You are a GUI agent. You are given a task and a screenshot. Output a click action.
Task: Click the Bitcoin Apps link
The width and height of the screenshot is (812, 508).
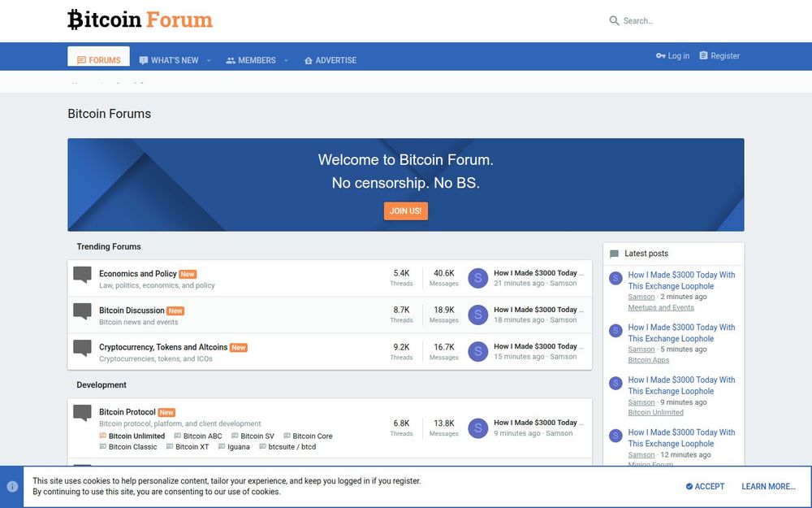pos(648,360)
